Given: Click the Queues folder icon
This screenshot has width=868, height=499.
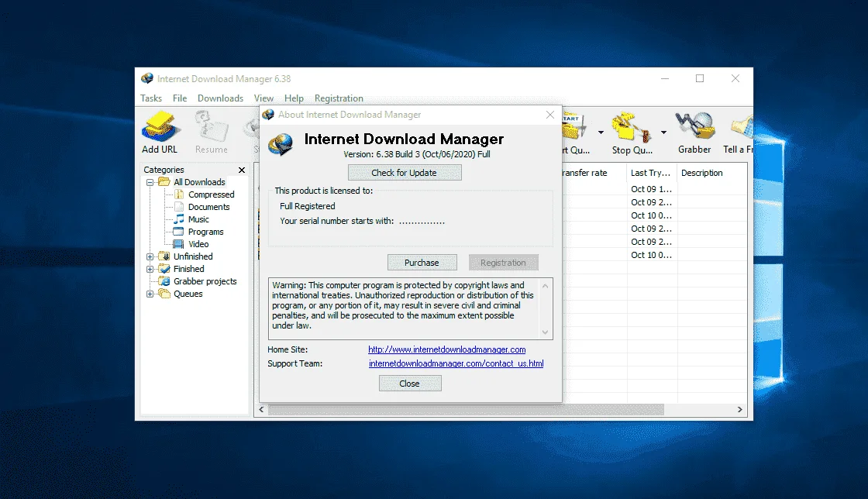Looking at the screenshot, I should (x=164, y=294).
